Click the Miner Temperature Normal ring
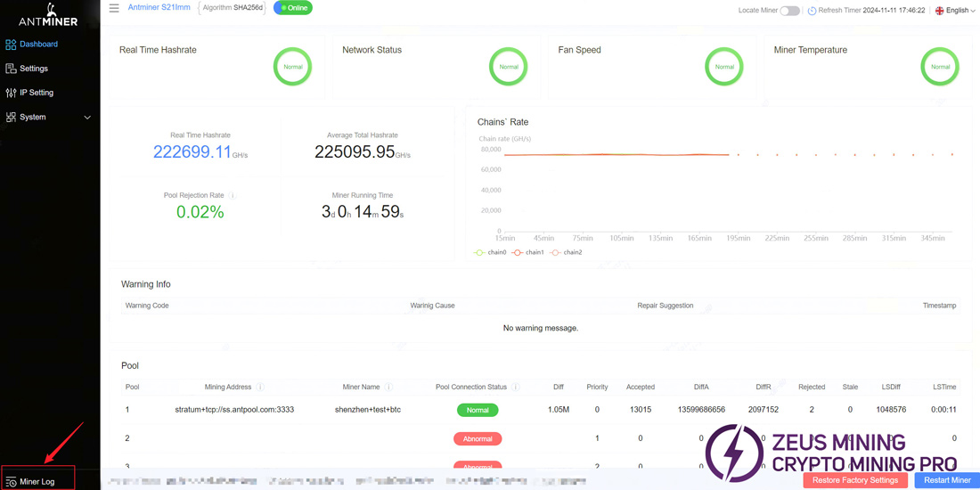Viewport: 980px width, 490px height. [940, 66]
